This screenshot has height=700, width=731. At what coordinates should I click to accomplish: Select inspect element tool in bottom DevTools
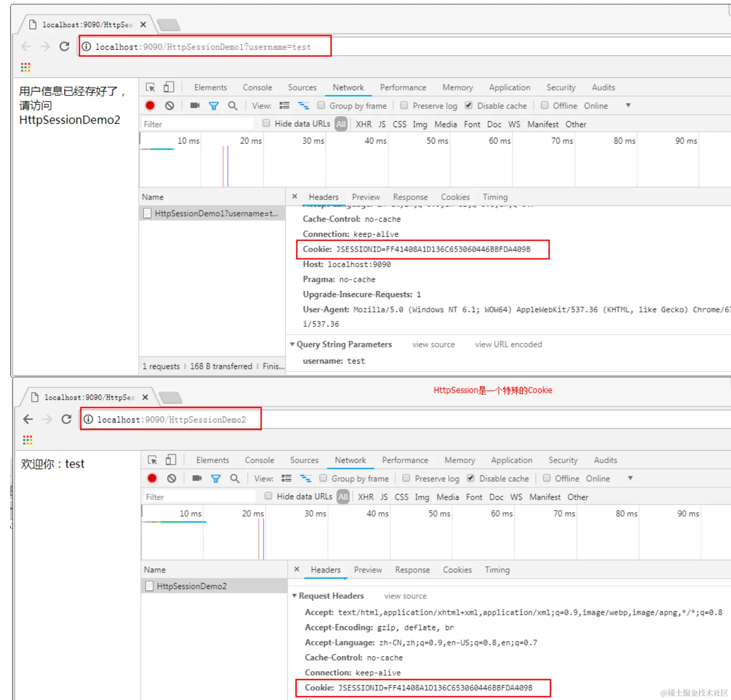[x=153, y=460]
